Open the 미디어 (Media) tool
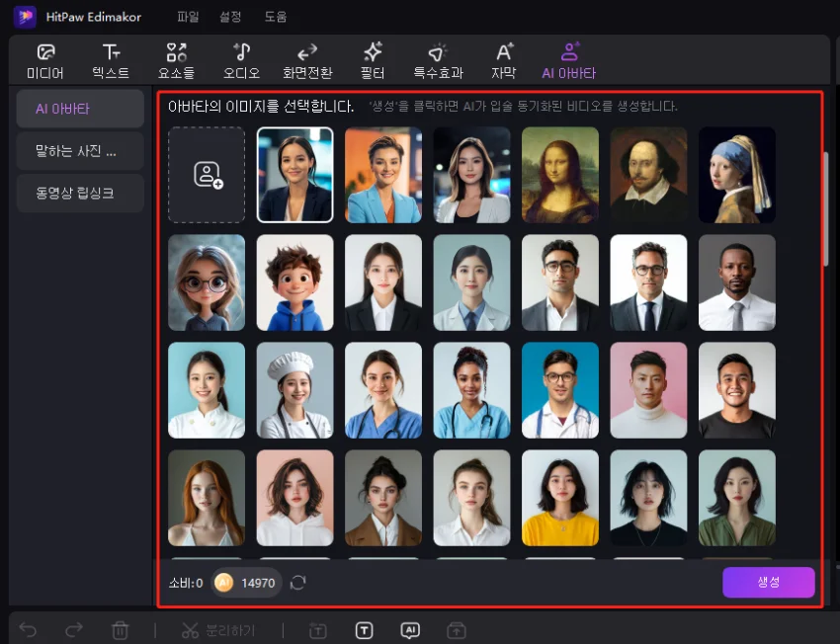840x644 pixels. pyautogui.click(x=44, y=60)
